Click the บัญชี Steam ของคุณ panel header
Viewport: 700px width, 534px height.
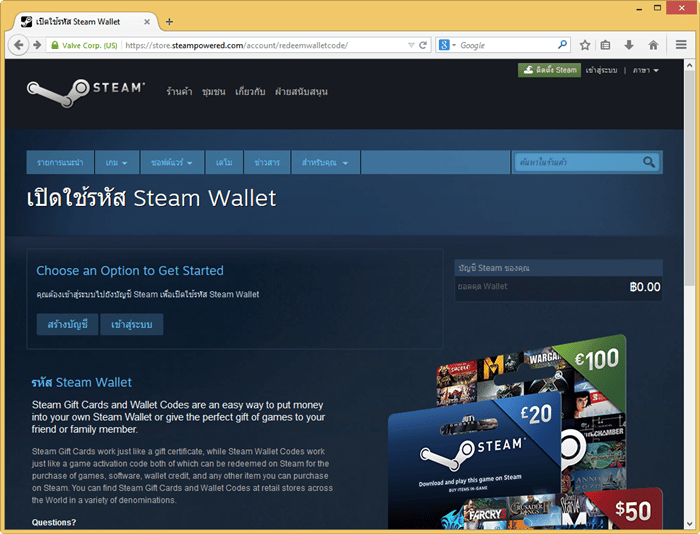pos(558,268)
